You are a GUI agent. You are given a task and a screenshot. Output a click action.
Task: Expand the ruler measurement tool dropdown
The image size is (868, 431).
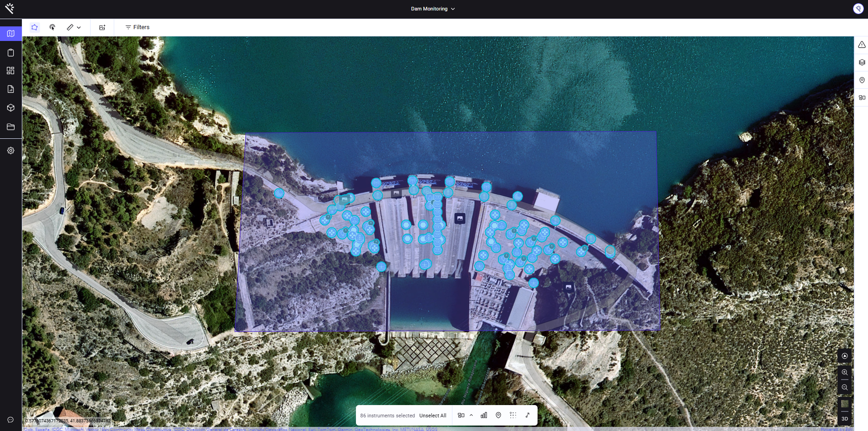click(79, 27)
